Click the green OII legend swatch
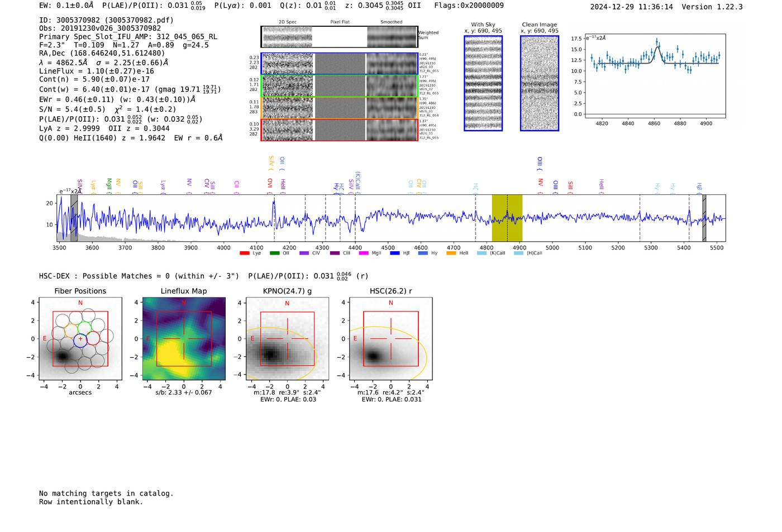The image size is (782, 532). tap(274, 253)
